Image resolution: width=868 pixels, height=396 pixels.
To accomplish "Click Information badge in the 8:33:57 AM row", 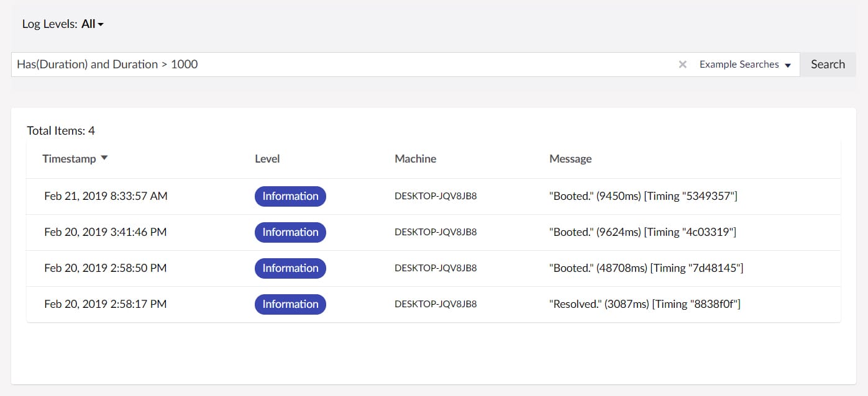I will pyautogui.click(x=290, y=196).
